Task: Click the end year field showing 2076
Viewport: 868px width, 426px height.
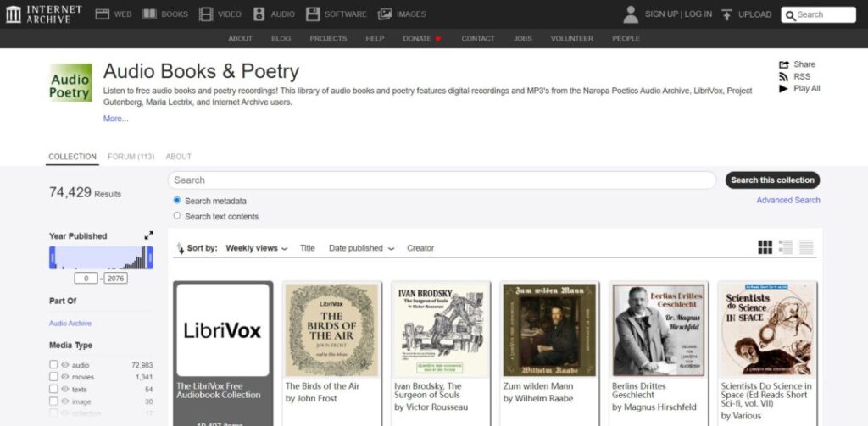Action: coord(115,279)
